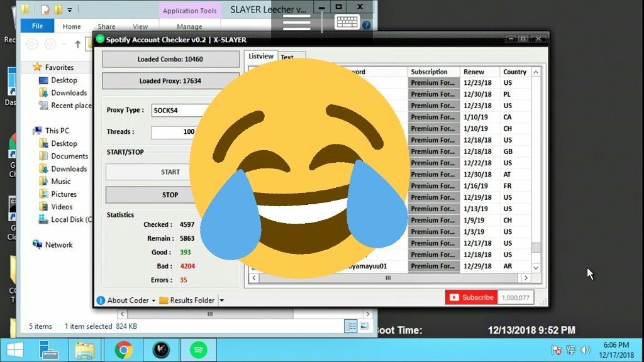
Task: Select This PC in Explorer sidebar
Action: [57, 131]
